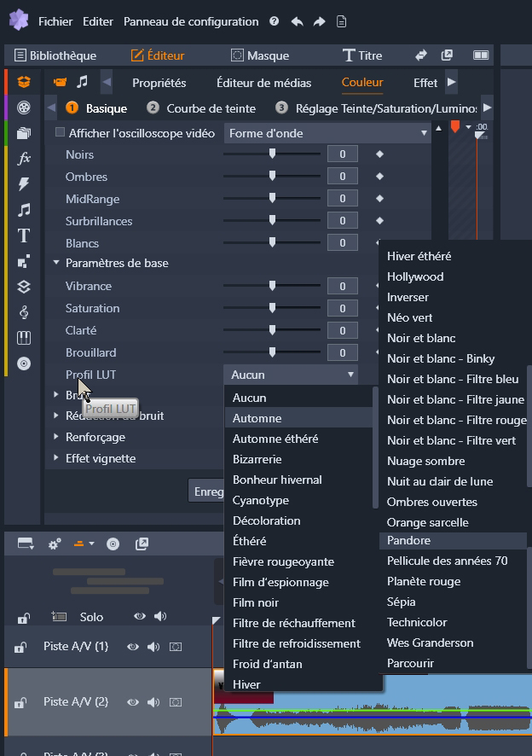Expand the Renforçage section
The height and width of the screenshot is (756, 532).
click(56, 436)
